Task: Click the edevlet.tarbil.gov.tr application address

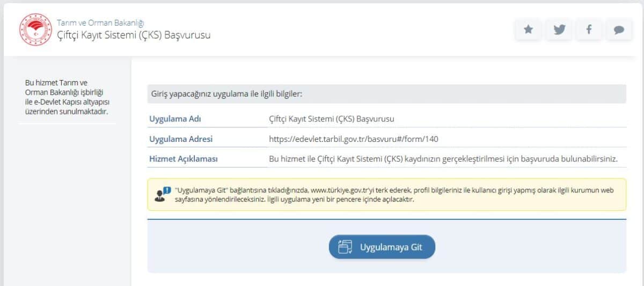Action: pos(354,139)
